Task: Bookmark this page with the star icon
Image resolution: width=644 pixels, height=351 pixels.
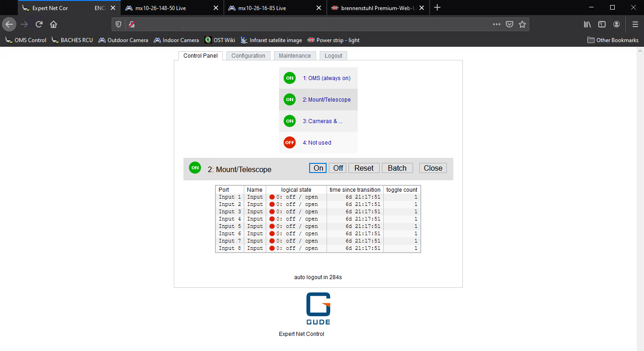Action: click(x=522, y=24)
